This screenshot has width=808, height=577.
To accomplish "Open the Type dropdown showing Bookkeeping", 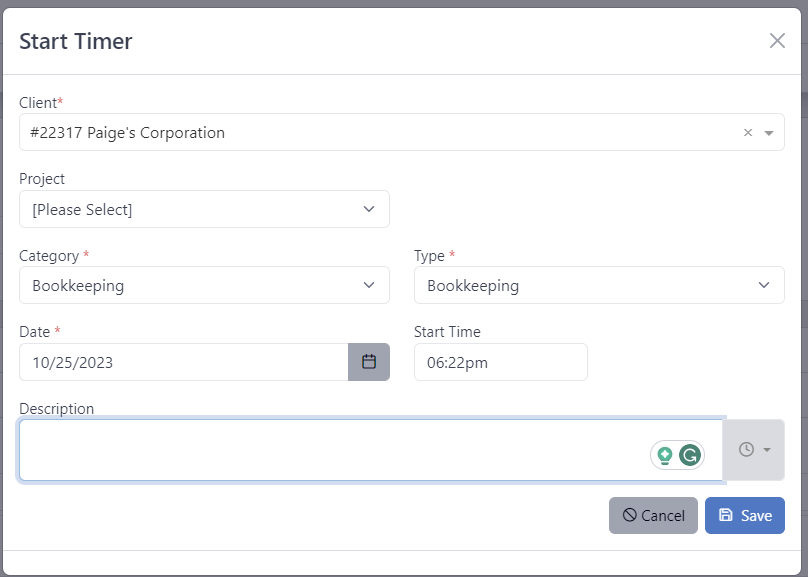I will click(598, 285).
